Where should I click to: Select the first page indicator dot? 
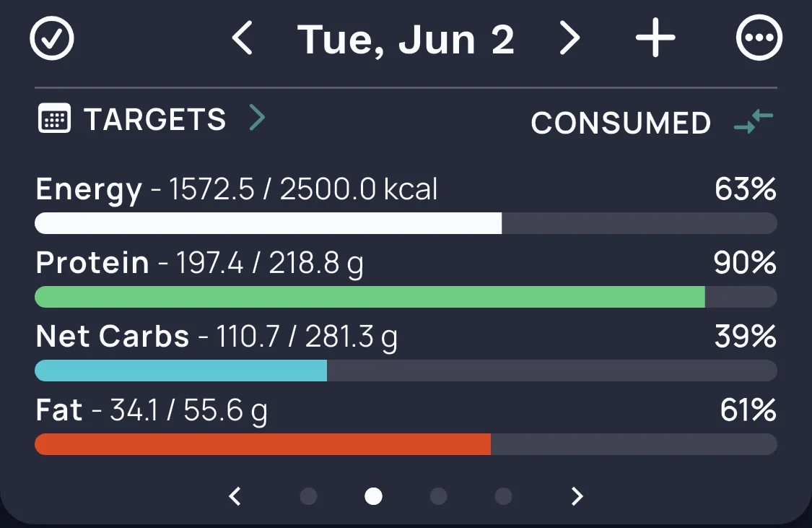(x=309, y=496)
